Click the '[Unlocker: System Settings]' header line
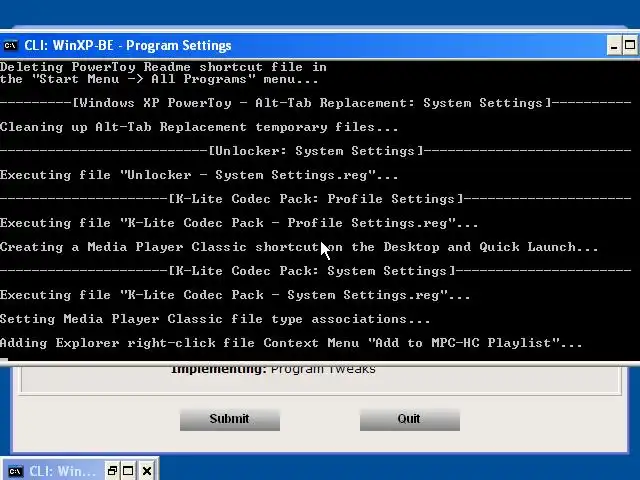Screen dimensions: 640x480 coord(316,151)
